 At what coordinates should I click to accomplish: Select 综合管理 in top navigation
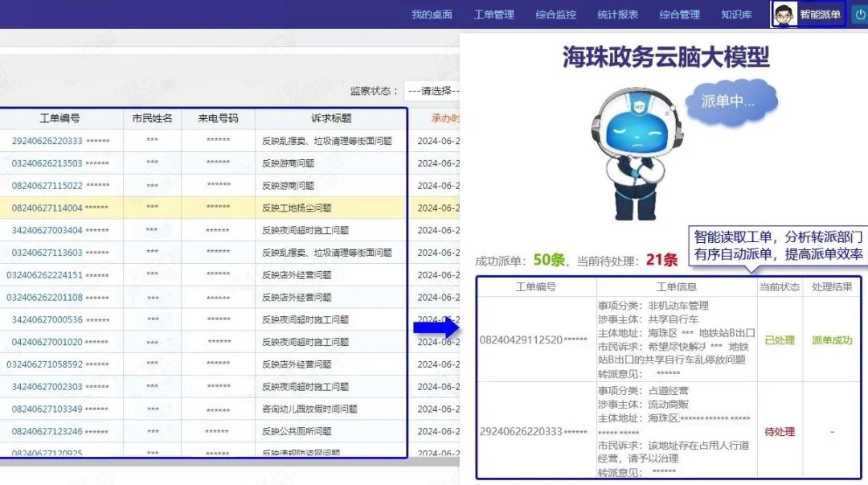pyautogui.click(x=679, y=14)
